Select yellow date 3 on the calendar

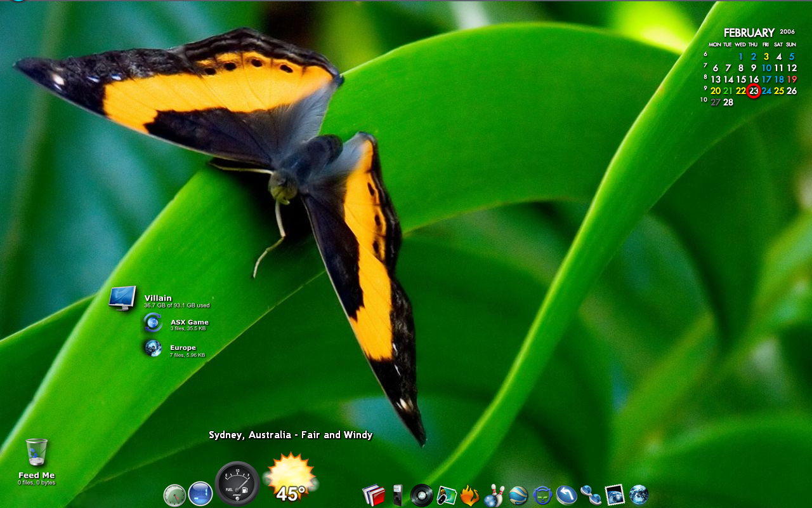point(766,57)
